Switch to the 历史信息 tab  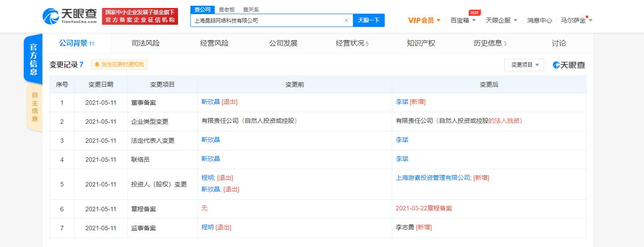pyautogui.click(x=490, y=43)
